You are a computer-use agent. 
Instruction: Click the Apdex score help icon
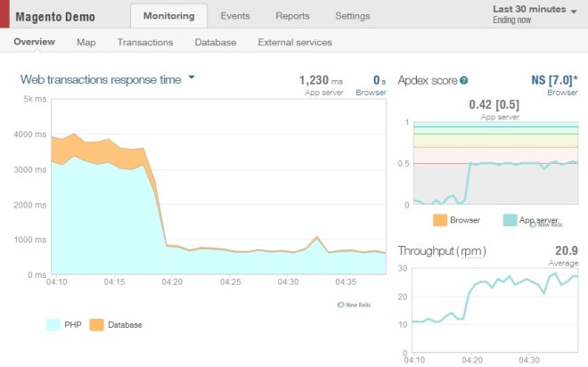[464, 80]
